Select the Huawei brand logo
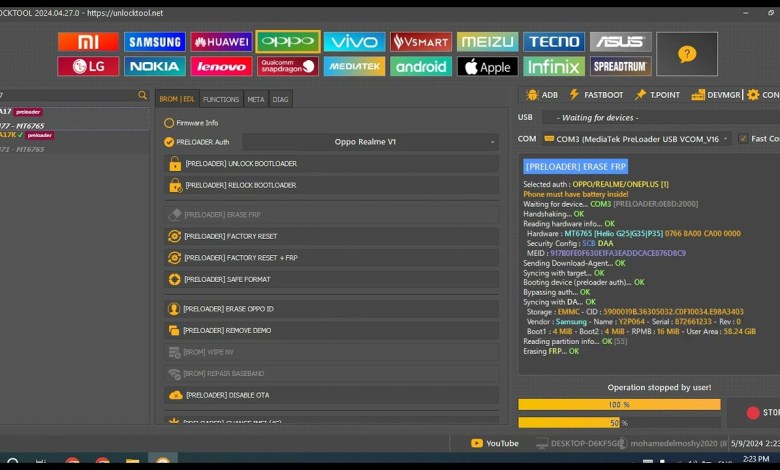 221,42
